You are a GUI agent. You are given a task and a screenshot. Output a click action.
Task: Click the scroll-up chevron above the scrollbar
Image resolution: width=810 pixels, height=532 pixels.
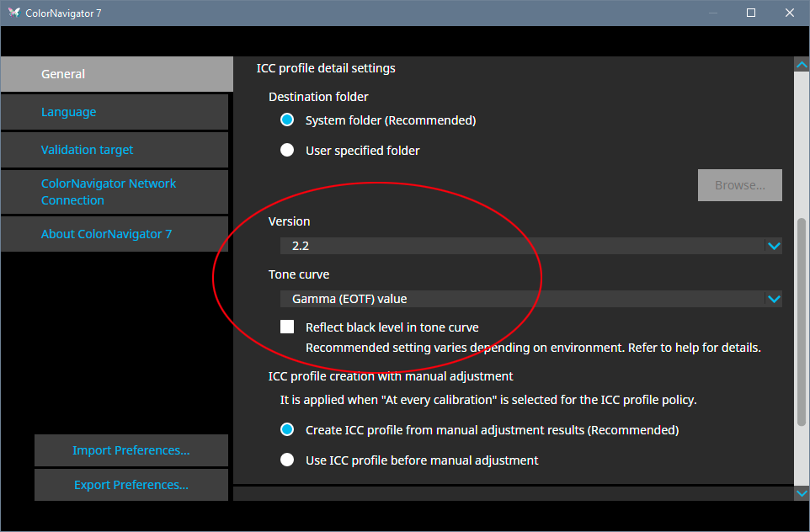point(802,63)
